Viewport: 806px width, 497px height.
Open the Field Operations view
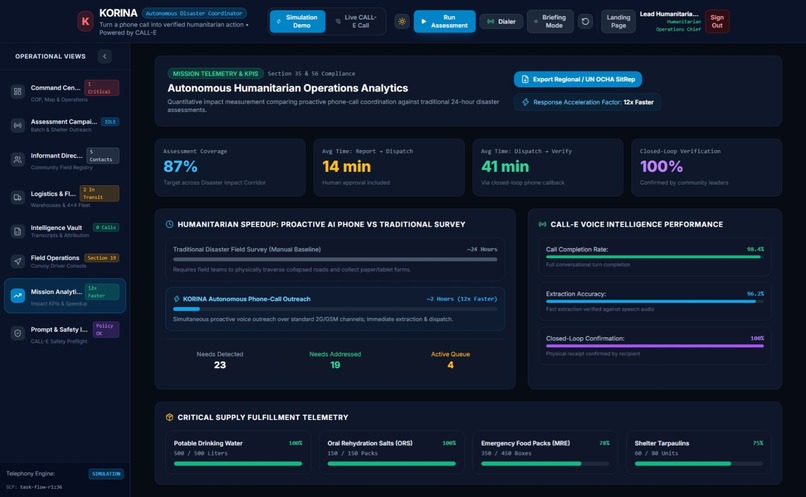pyautogui.click(x=65, y=261)
